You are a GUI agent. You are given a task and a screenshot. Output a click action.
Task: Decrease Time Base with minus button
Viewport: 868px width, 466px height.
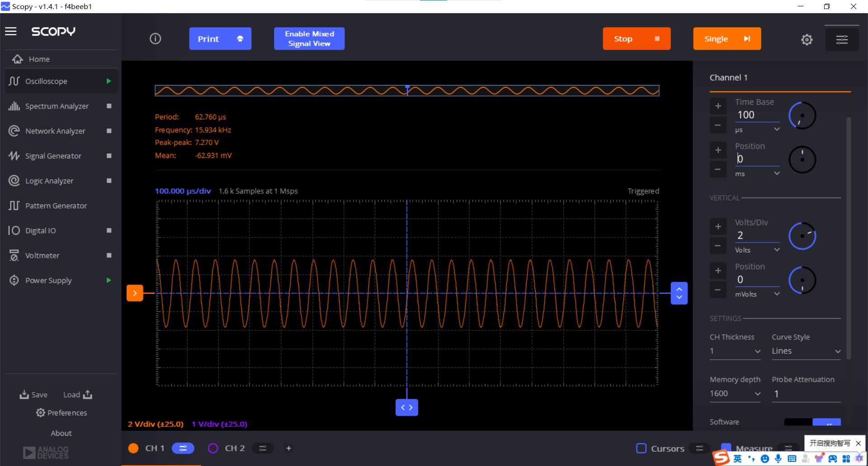coord(718,125)
